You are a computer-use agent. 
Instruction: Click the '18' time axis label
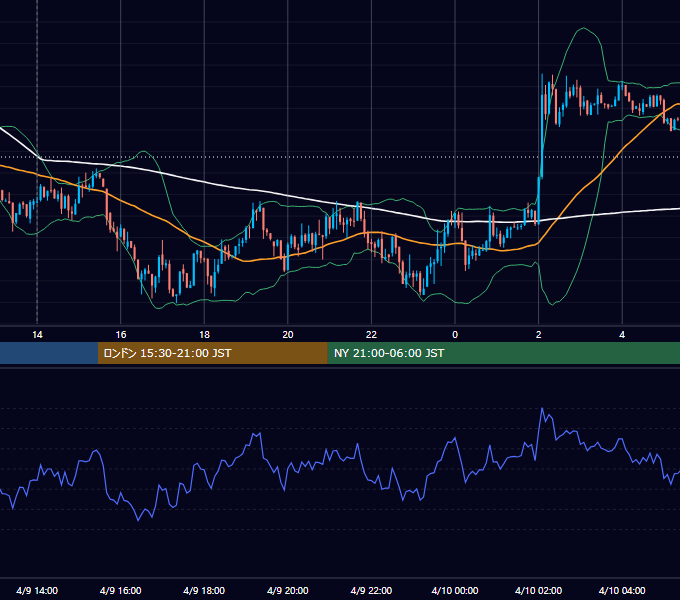(x=204, y=335)
